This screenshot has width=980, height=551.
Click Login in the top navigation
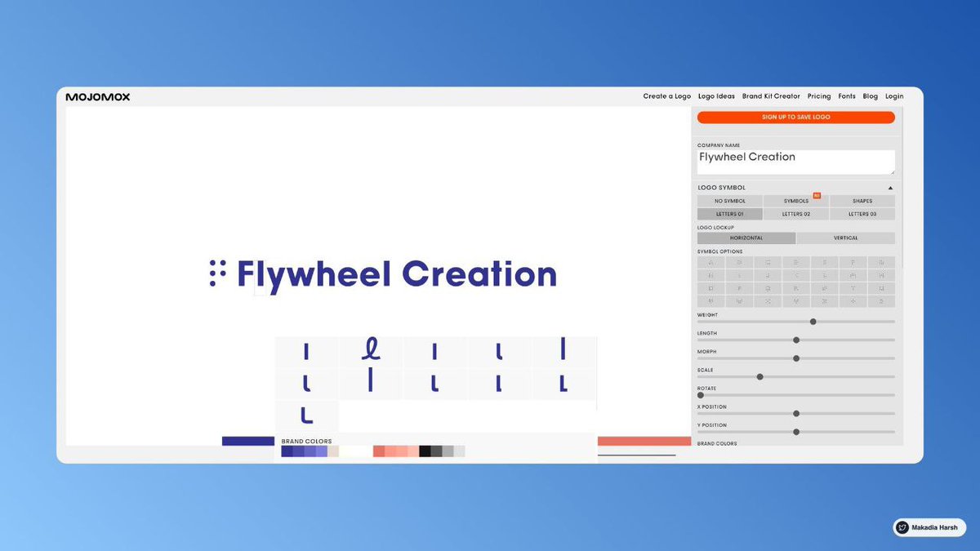point(894,96)
